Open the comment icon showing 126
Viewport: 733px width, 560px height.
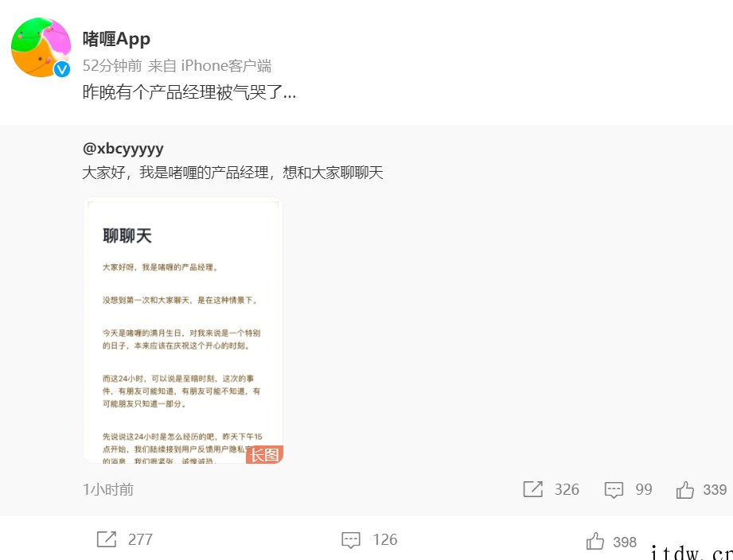click(351, 539)
